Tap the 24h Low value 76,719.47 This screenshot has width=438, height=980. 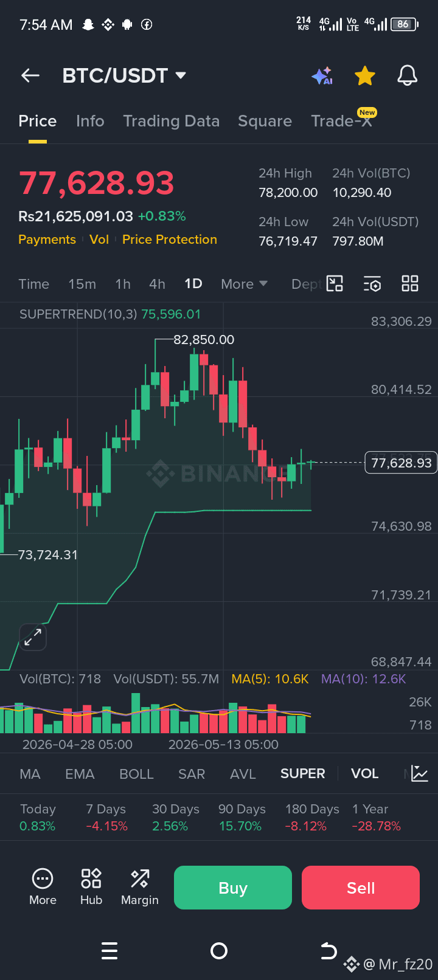point(288,241)
